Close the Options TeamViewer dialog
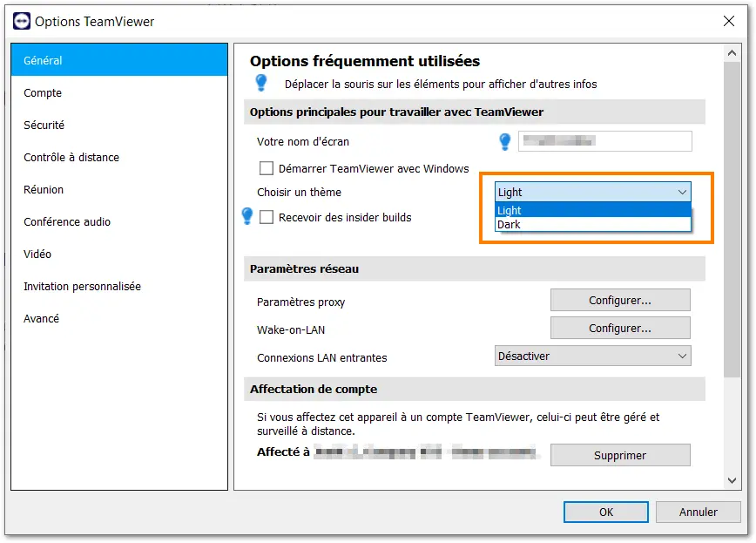This screenshot has width=756, height=543. coord(728,21)
